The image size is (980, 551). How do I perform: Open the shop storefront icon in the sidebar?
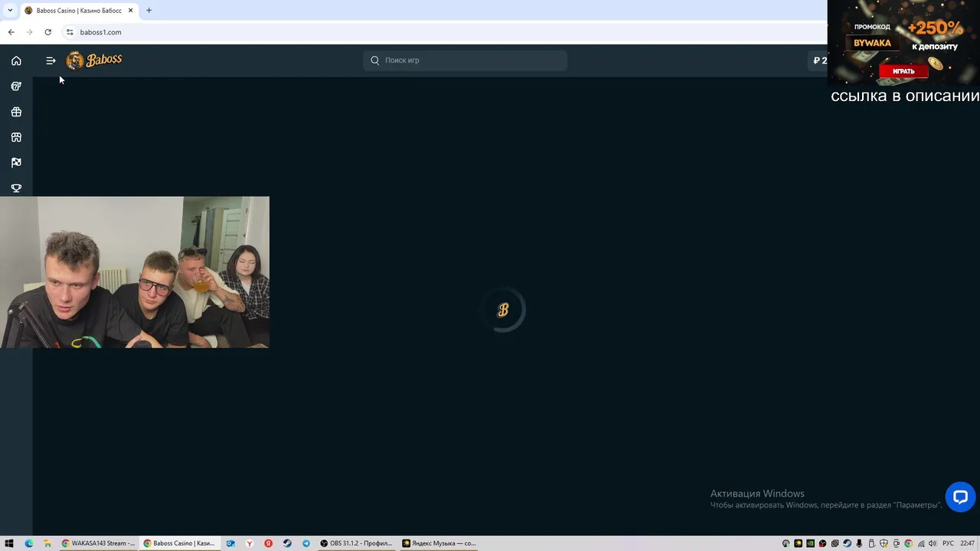16,137
